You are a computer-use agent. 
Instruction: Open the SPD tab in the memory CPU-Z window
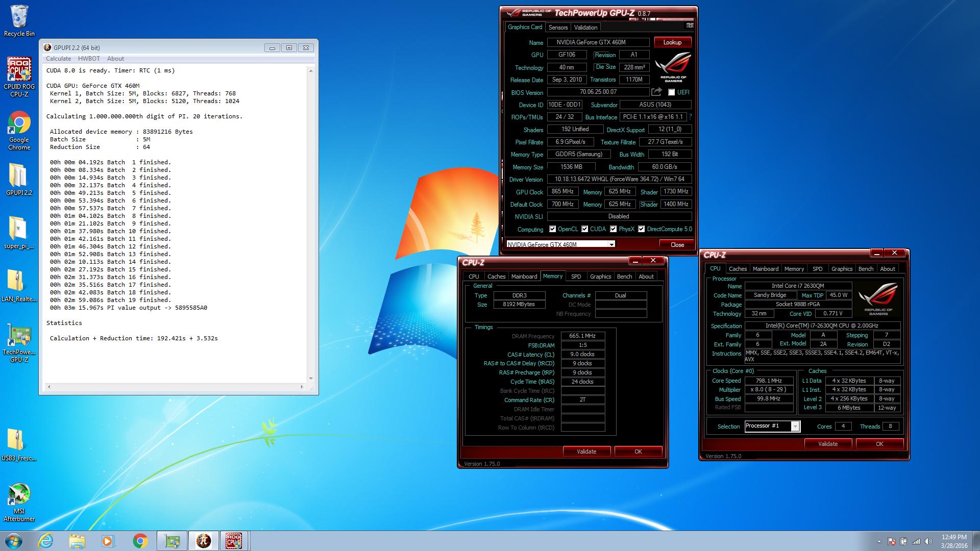coord(576,277)
